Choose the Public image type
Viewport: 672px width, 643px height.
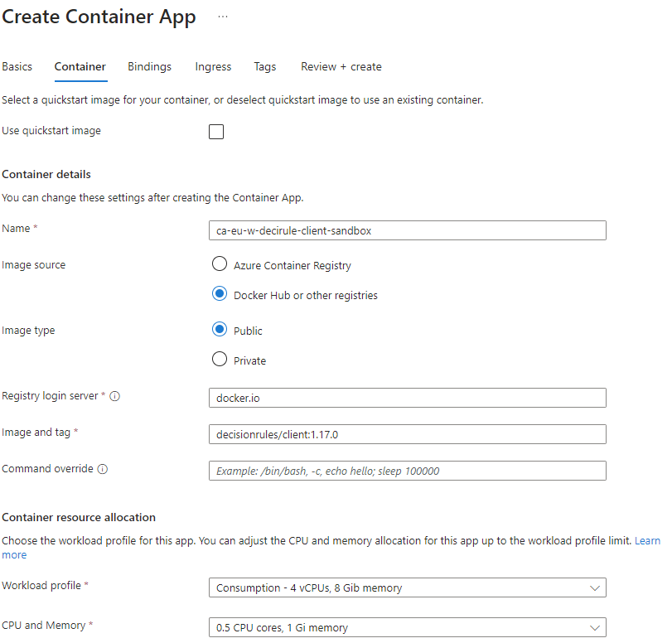[220, 330]
